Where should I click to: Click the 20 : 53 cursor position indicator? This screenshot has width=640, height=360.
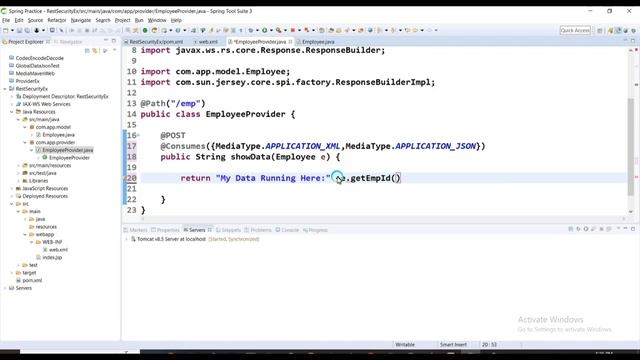489,344
